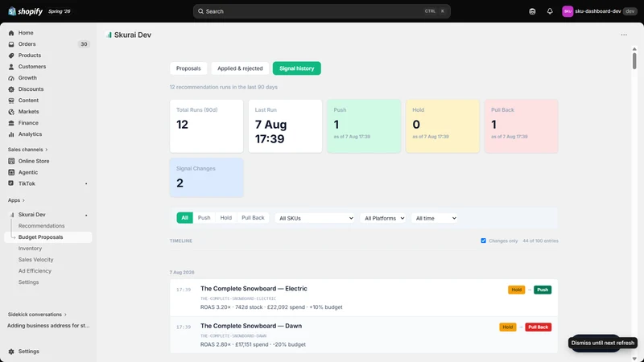The height and width of the screenshot is (362, 644).
Task: Click the Skurai Dev logo beside page title
Action: tap(109, 35)
